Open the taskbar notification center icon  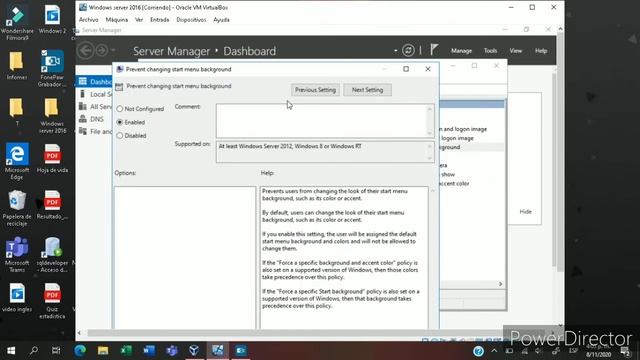625,351
